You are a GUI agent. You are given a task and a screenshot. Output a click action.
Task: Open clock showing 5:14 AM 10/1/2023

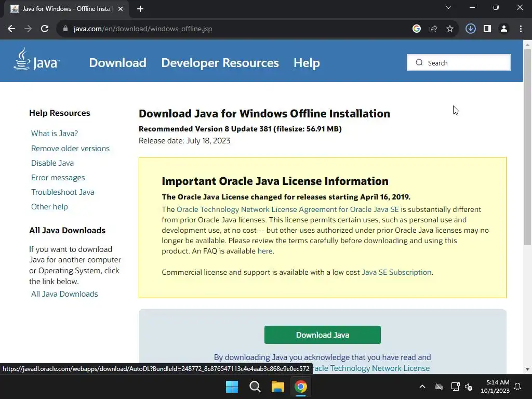tap(495, 387)
